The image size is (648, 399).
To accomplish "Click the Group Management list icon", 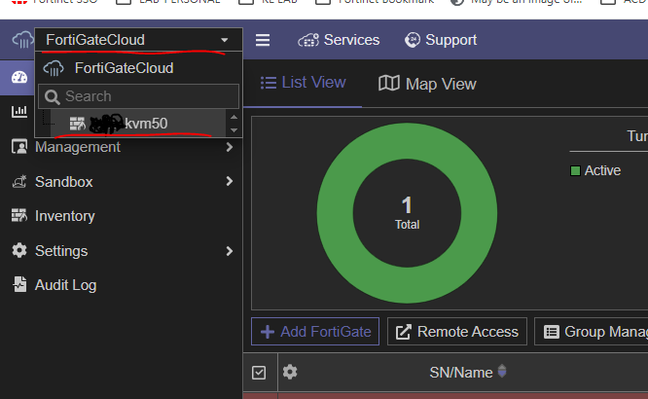I will [x=551, y=332].
